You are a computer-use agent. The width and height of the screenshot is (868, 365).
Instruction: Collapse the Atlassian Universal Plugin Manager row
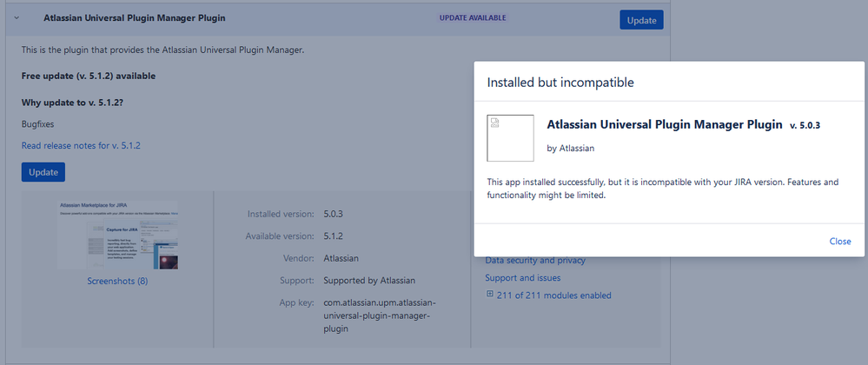pyautogui.click(x=17, y=17)
